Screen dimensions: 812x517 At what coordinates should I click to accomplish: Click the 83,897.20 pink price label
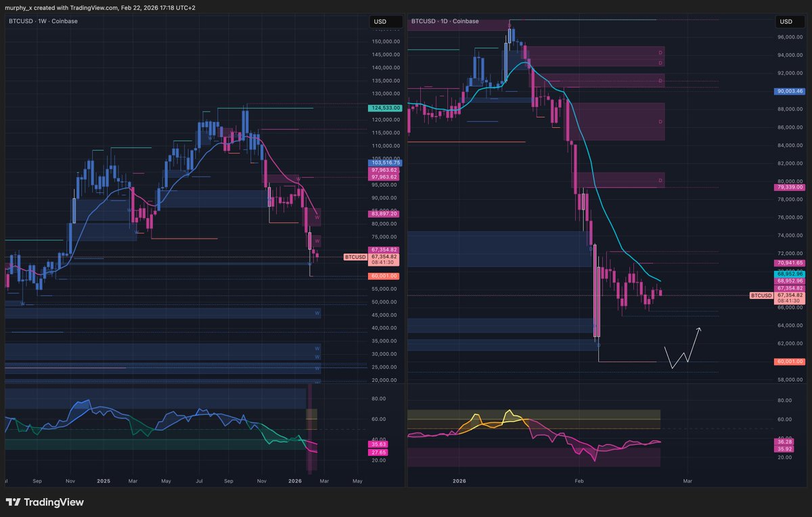(385, 213)
